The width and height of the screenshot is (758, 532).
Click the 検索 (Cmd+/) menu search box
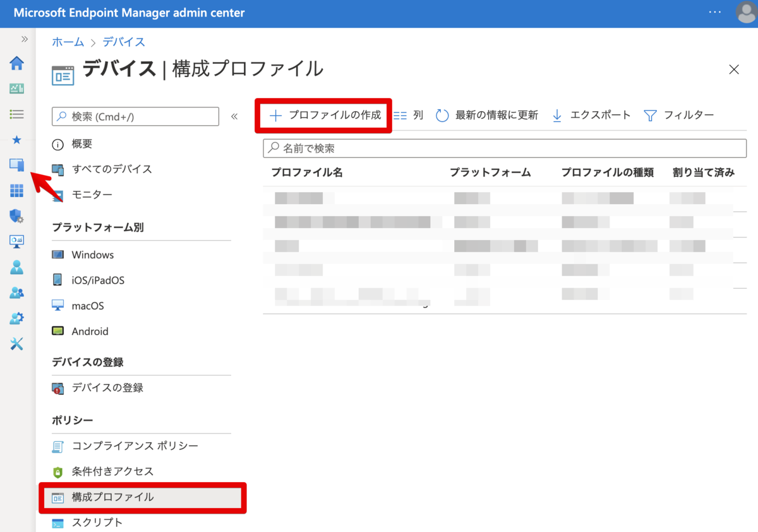(x=135, y=116)
